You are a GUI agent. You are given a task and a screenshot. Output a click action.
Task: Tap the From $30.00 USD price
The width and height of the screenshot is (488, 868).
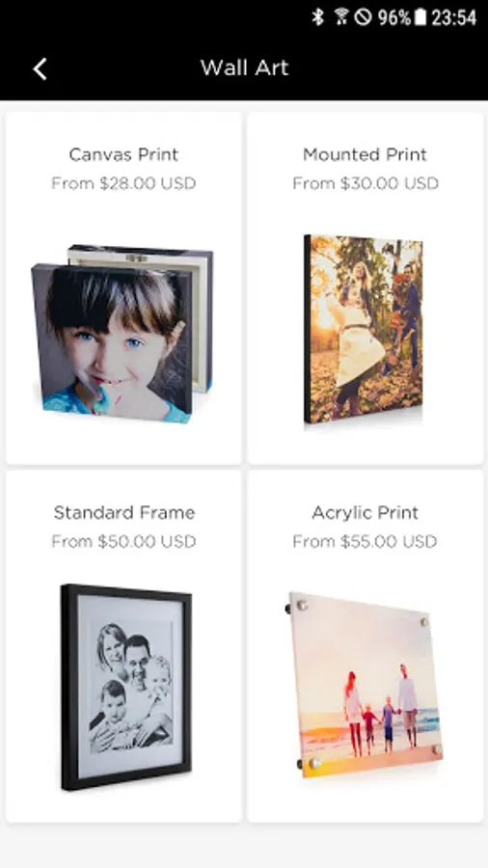(x=366, y=183)
